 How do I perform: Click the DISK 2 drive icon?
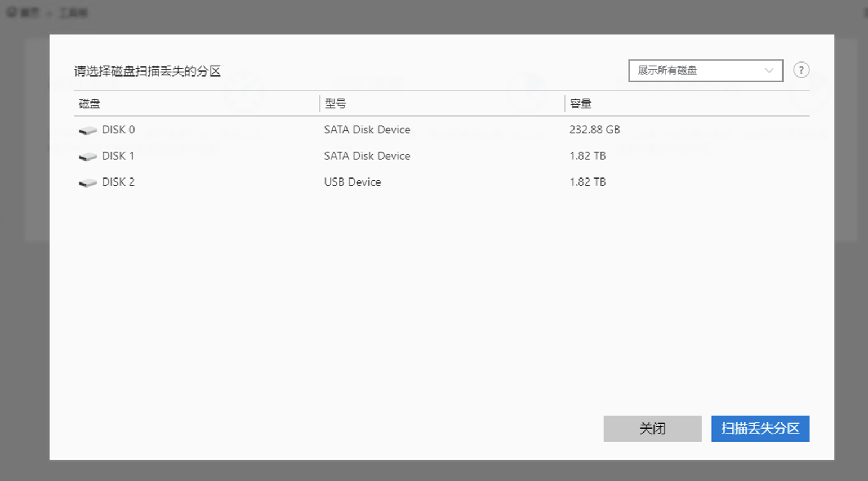88,183
